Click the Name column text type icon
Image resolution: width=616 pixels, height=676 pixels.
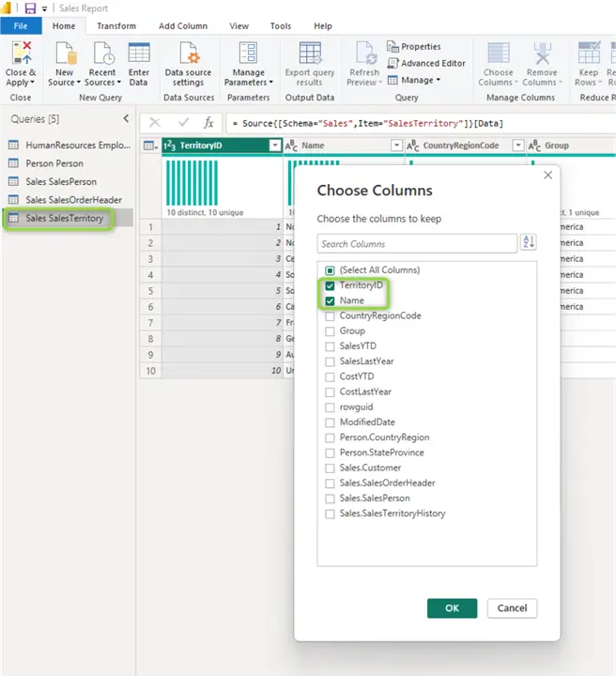291,146
